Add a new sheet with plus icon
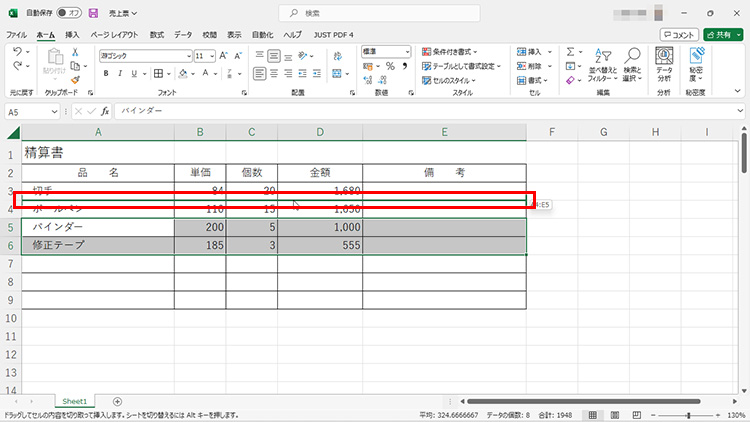Viewport: 750px width, 422px height. [117, 401]
